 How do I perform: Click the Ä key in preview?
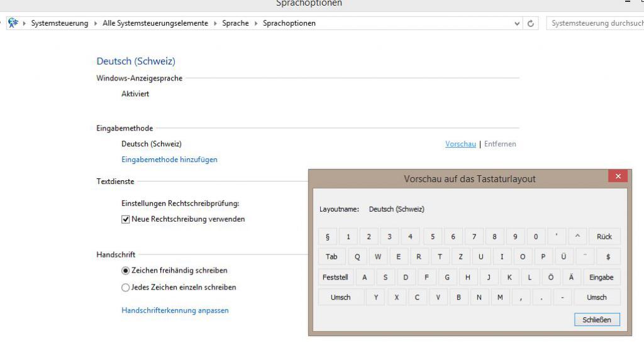pyautogui.click(x=571, y=277)
